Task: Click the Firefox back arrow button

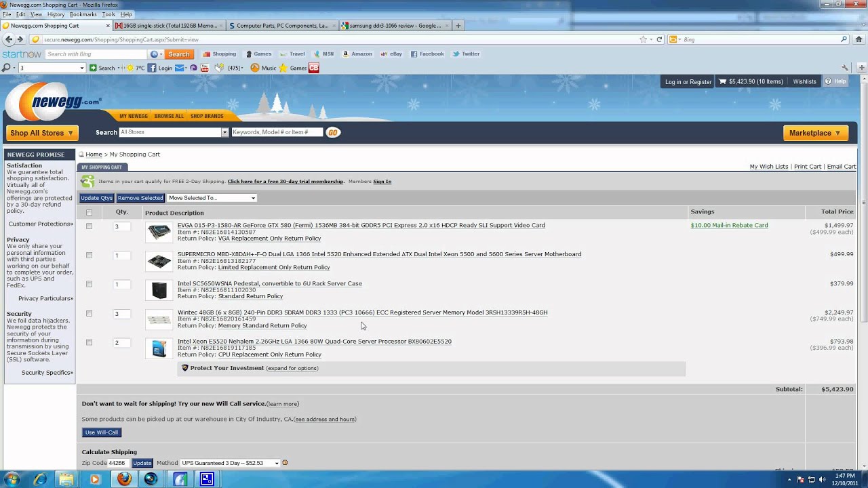Action: (x=7, y=39)
